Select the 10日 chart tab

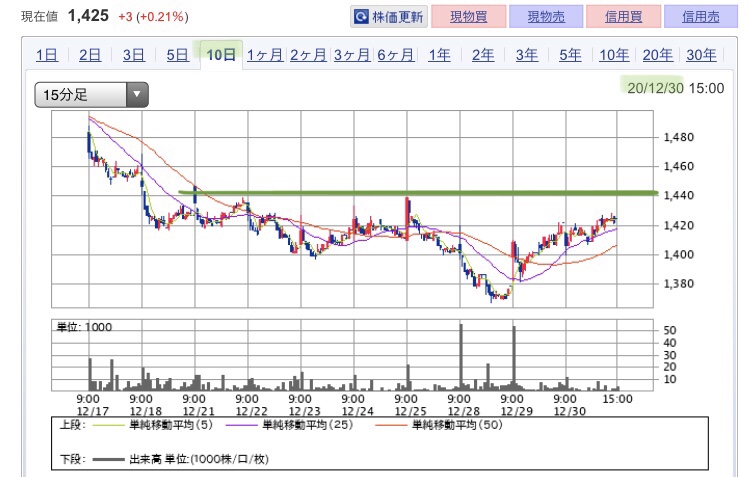(221, 55)
